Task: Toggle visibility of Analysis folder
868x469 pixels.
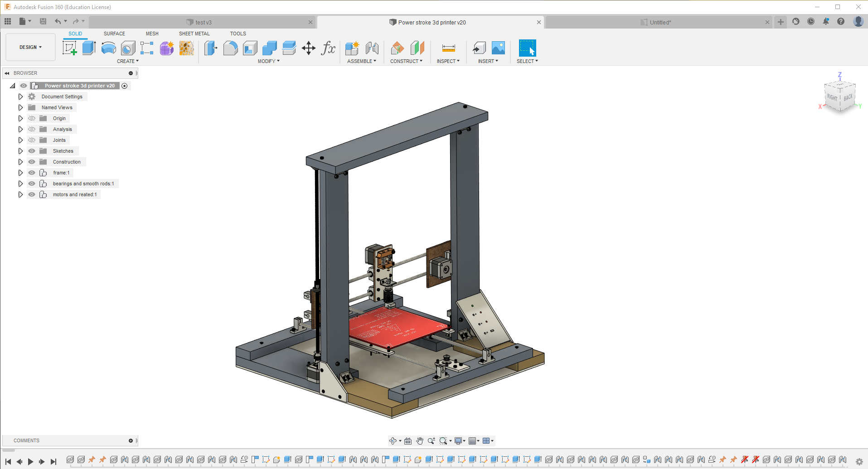Action: [x=32, y=129]
